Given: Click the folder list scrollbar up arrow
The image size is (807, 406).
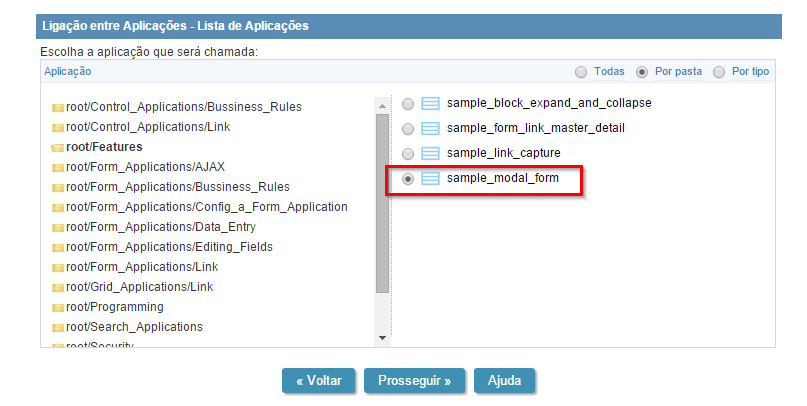Looking at the screenshot, I should click(382, 104).
